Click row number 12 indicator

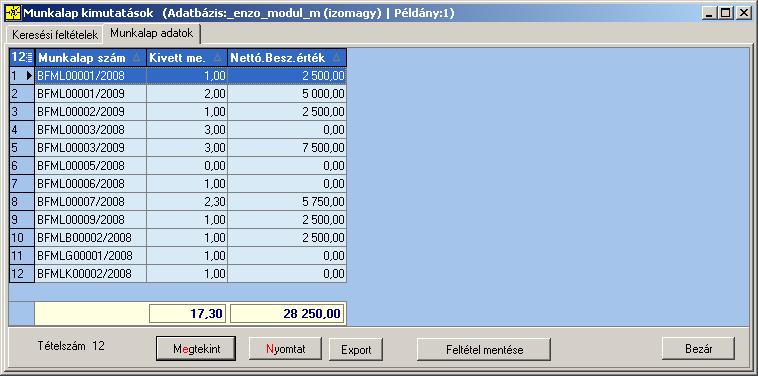[22, 274]
